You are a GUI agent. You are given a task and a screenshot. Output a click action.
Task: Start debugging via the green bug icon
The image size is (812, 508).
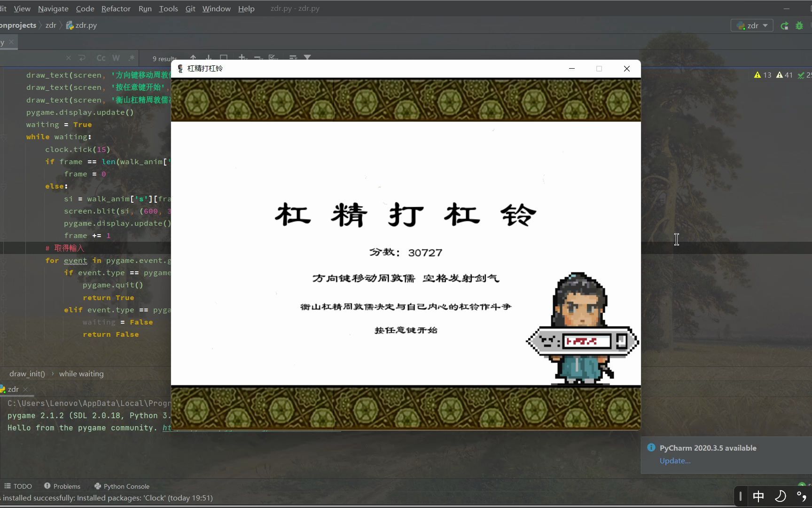(800, 25)
